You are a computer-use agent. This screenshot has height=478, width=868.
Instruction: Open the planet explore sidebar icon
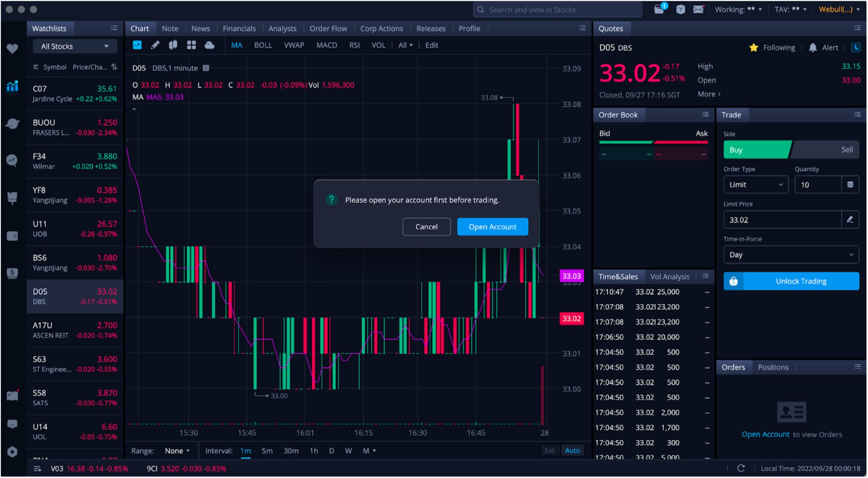click(x=12, y=124)
